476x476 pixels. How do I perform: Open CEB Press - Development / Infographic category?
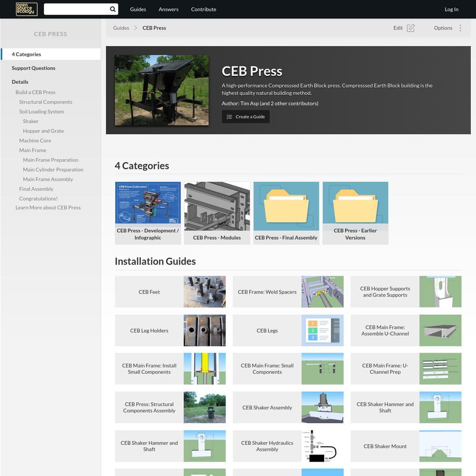tap(148, 213)
